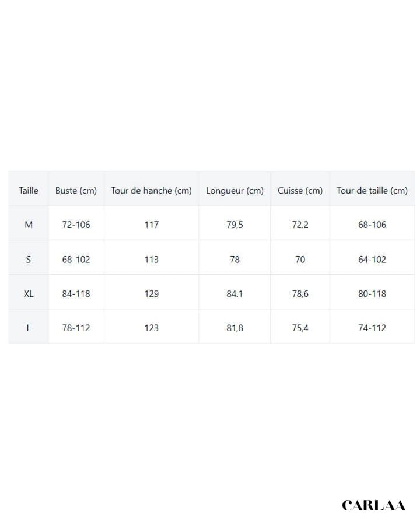
Task: Click the hip value 113 cell
Action: 151,260
